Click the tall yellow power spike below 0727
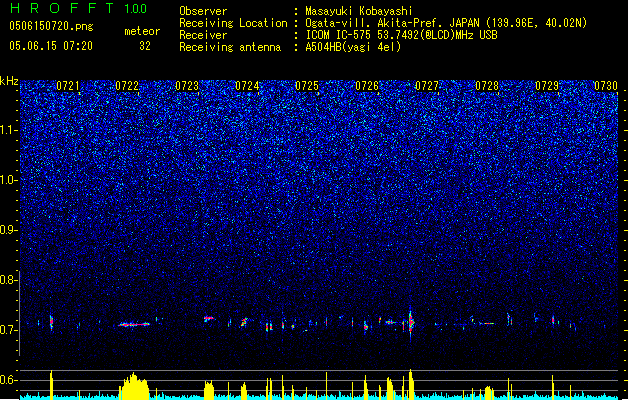 [x=410, y=384]
